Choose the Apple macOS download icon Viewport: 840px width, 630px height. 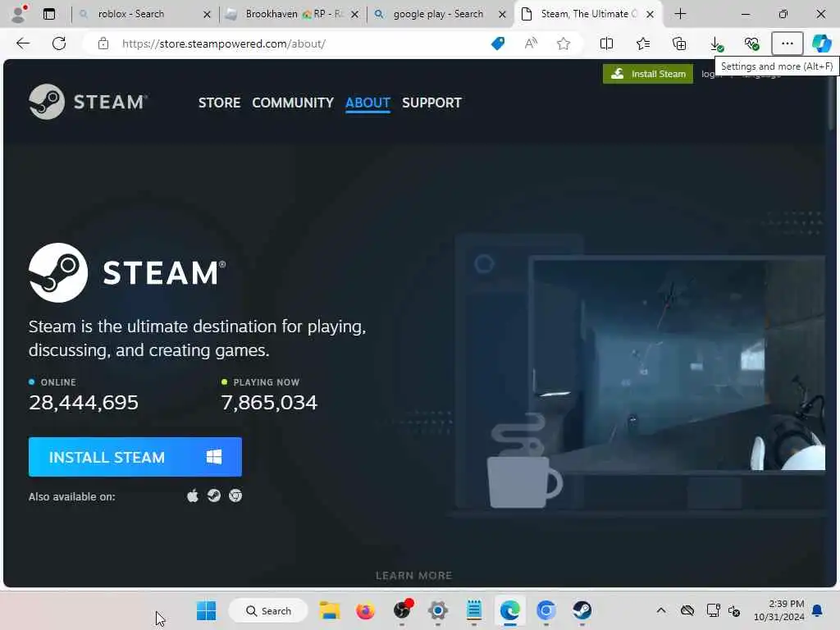[192, 495]
